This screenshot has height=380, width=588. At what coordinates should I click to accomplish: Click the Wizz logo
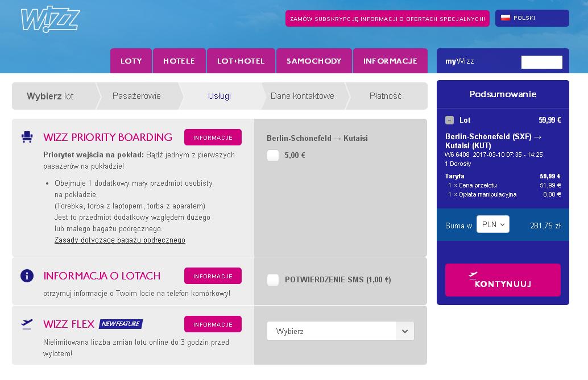[x=50, y=19]
